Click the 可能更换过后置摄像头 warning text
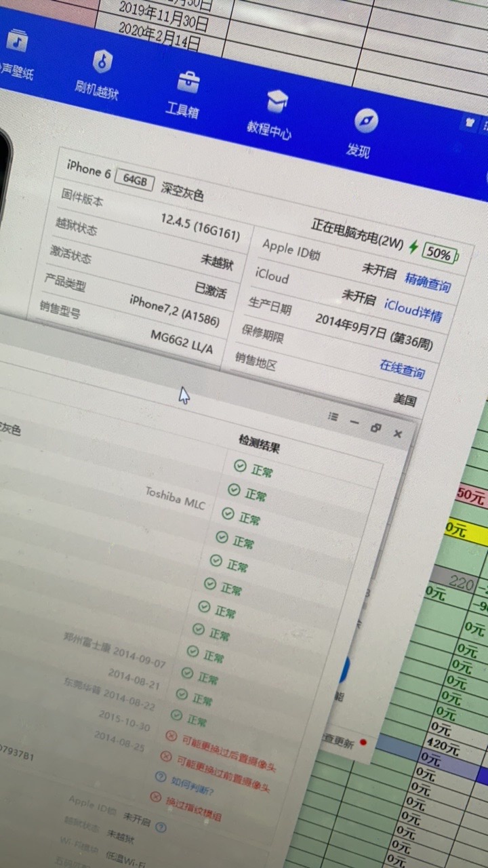 point(230,755)
